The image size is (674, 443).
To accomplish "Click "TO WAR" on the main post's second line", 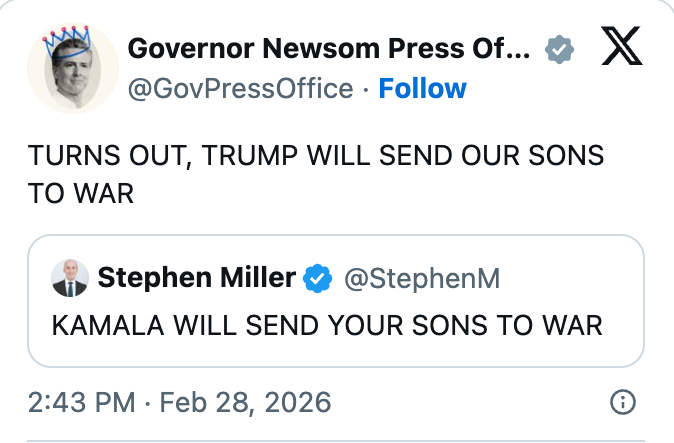I will (81, 193).
